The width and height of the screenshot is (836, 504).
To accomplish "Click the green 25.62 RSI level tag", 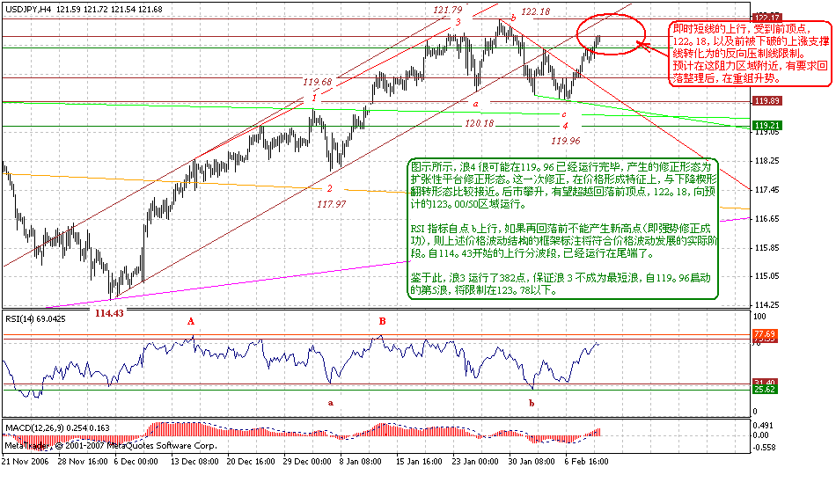I will (765, 390).
